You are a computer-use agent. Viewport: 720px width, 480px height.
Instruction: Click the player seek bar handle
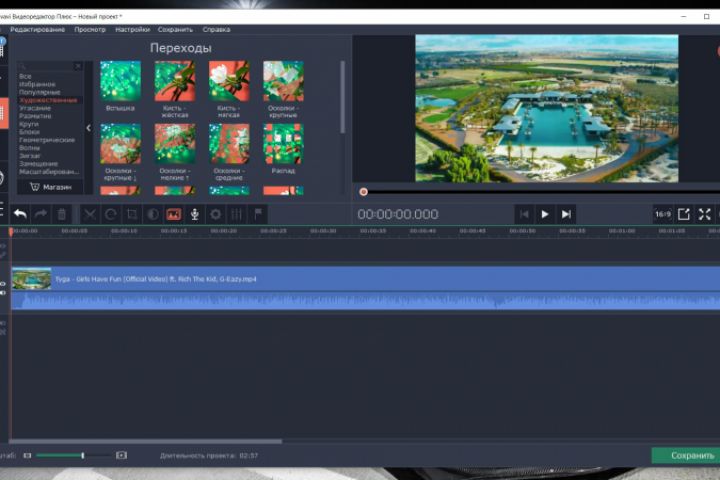pyautogui.click(x=363, y=192)
